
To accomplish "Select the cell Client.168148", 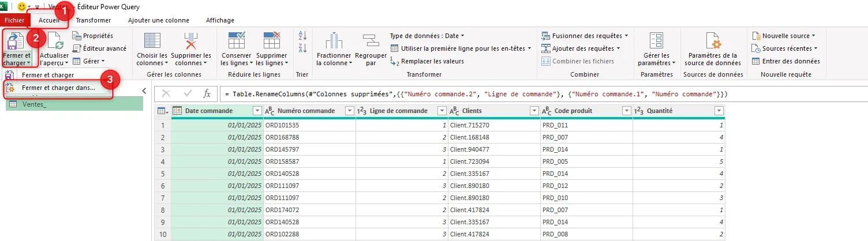I will (x=494, y=137).
